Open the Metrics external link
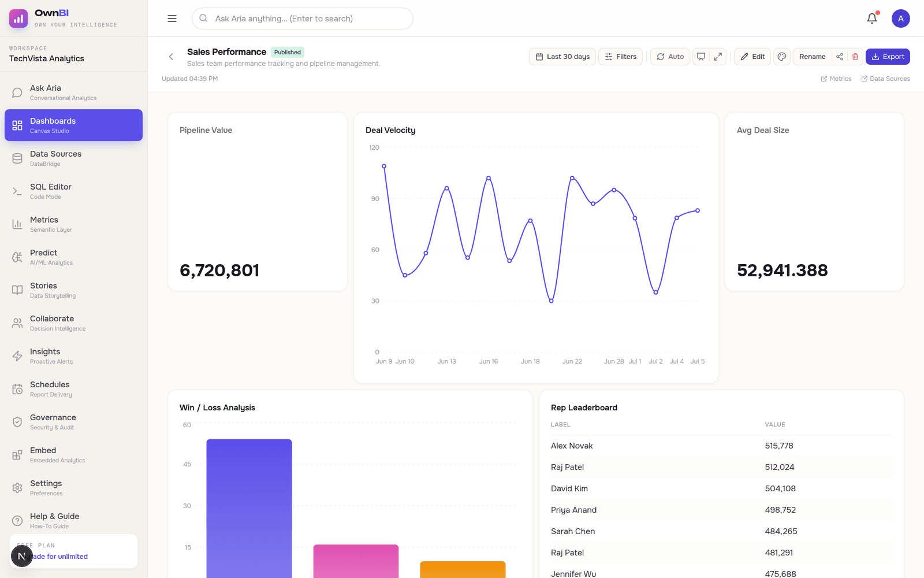The height and width of the screenshot is (578, 924). 836,79
